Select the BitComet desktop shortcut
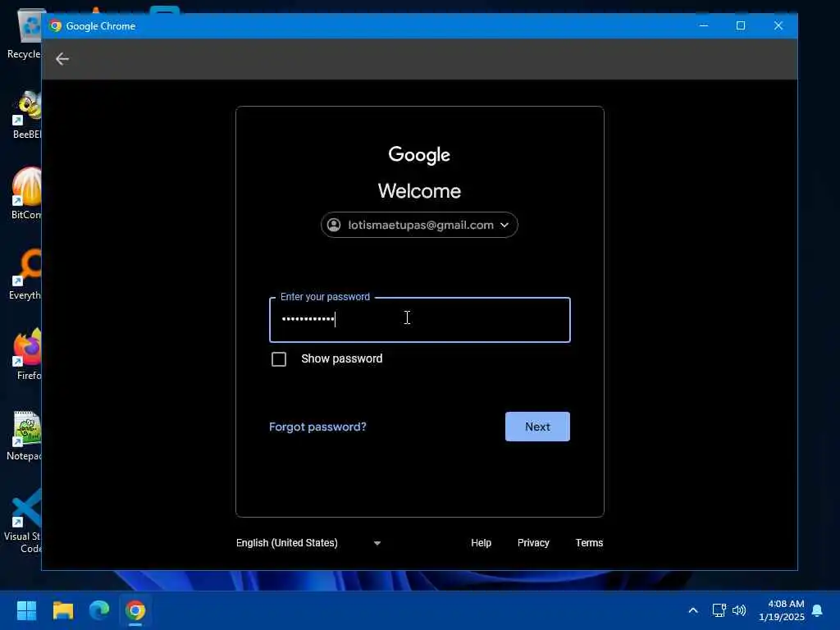 pos(25,194)
